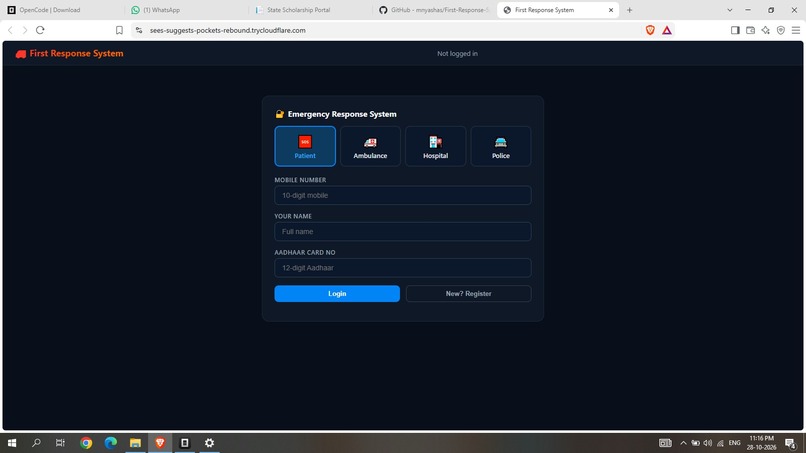Open the Windows Start menu
Viewport: 806px width, 453px height.
click(12, 443)
